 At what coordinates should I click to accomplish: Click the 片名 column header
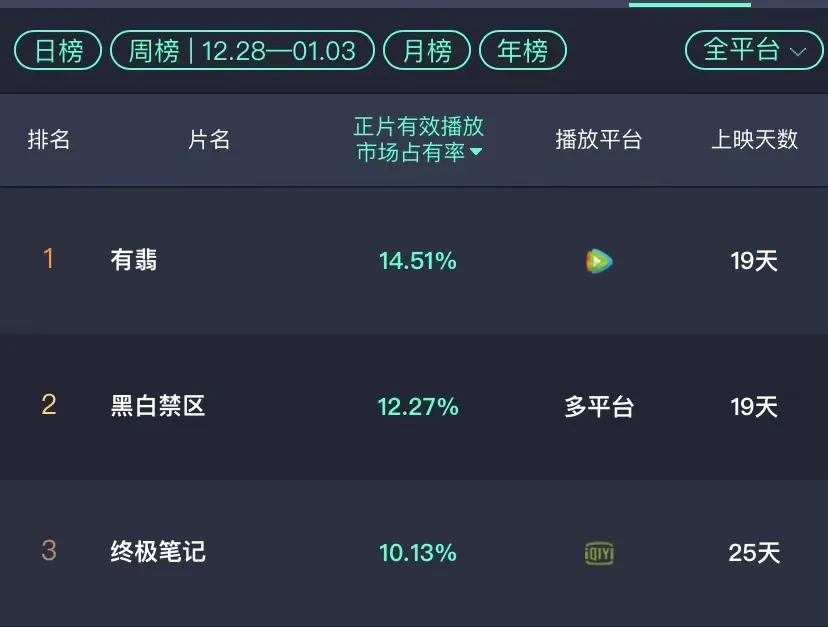[x=209, y=139]
